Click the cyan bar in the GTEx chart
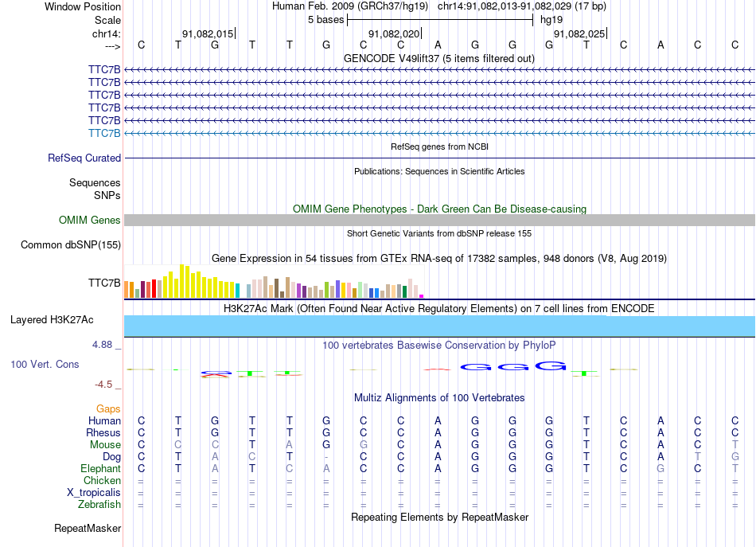This screenshot has width=756, height=547. pos(237,291)
